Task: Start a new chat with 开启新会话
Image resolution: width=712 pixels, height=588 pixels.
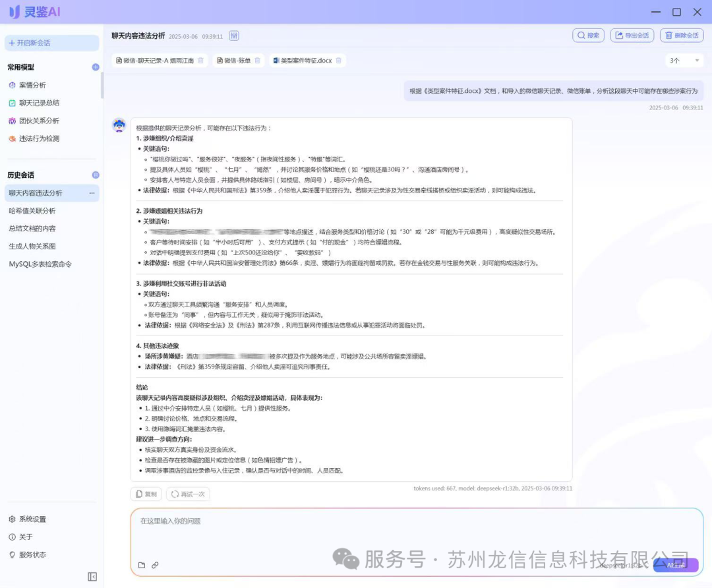Action: coord(51,43)
